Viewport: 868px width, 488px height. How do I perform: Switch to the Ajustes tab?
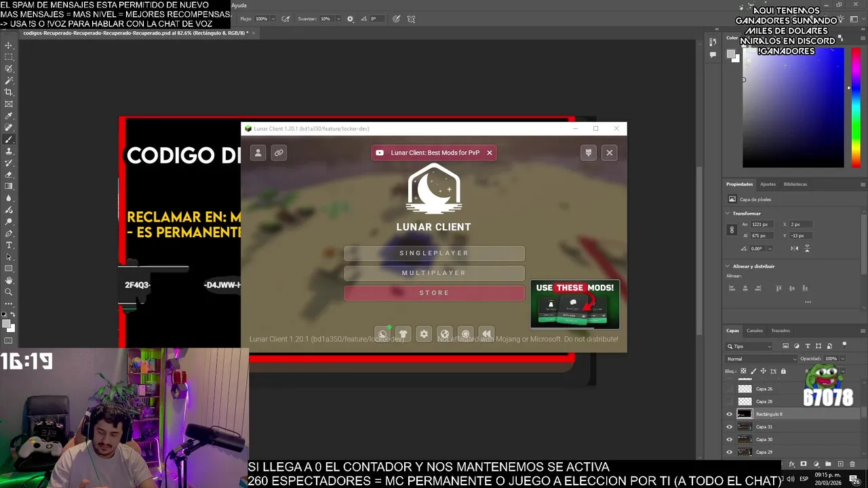[x=768, y=184]
